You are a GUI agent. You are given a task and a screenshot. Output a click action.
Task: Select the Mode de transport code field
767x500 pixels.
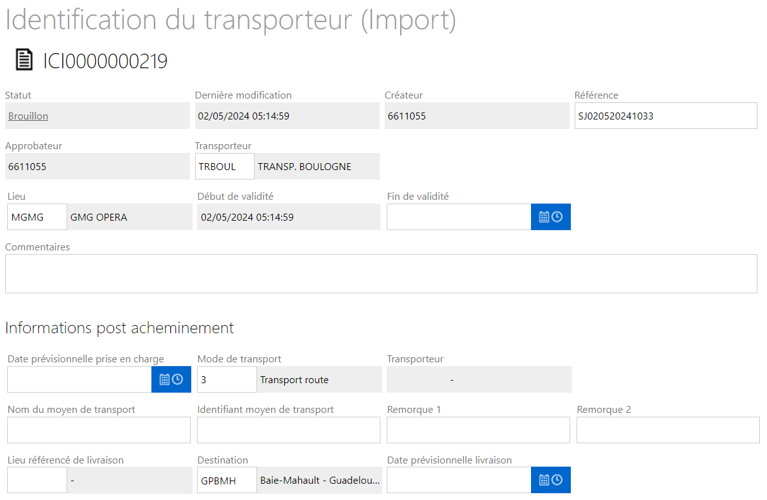(x=226, y=379)
